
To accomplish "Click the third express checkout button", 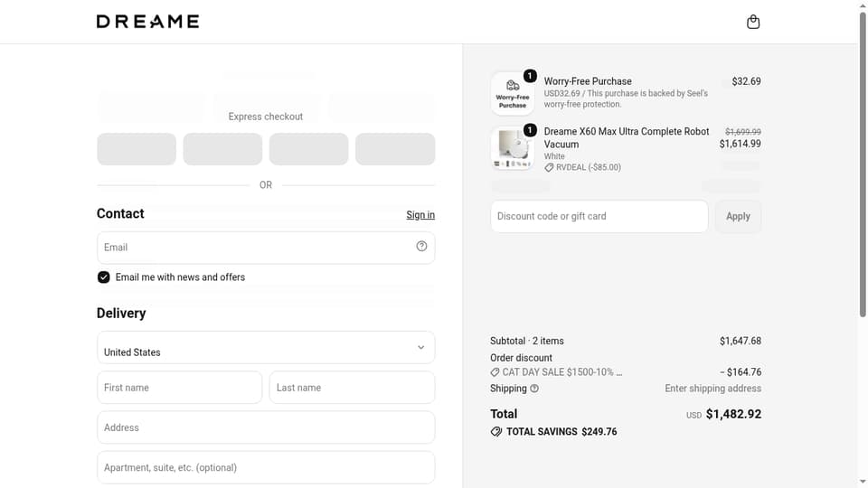I will 308,149.
